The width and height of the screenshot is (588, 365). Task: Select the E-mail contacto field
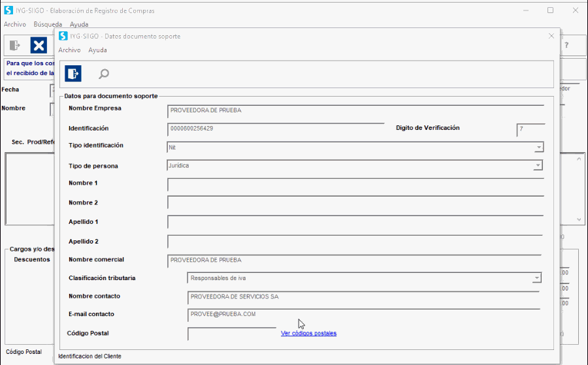coord(363,315)
